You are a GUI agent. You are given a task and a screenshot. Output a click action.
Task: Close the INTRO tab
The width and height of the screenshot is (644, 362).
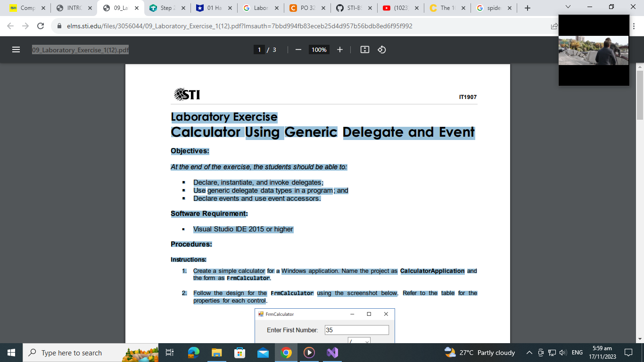pyautogui.click(x=90, y=8)
